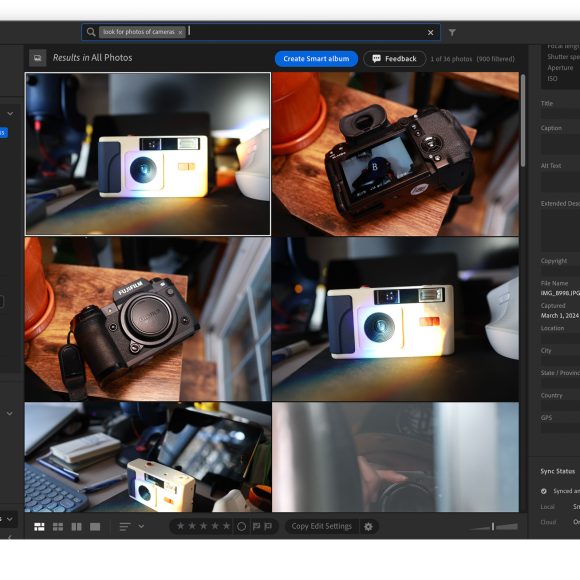Click the Title input field
This screenshot has height=580, width=580.
click(x=560, y=114)
